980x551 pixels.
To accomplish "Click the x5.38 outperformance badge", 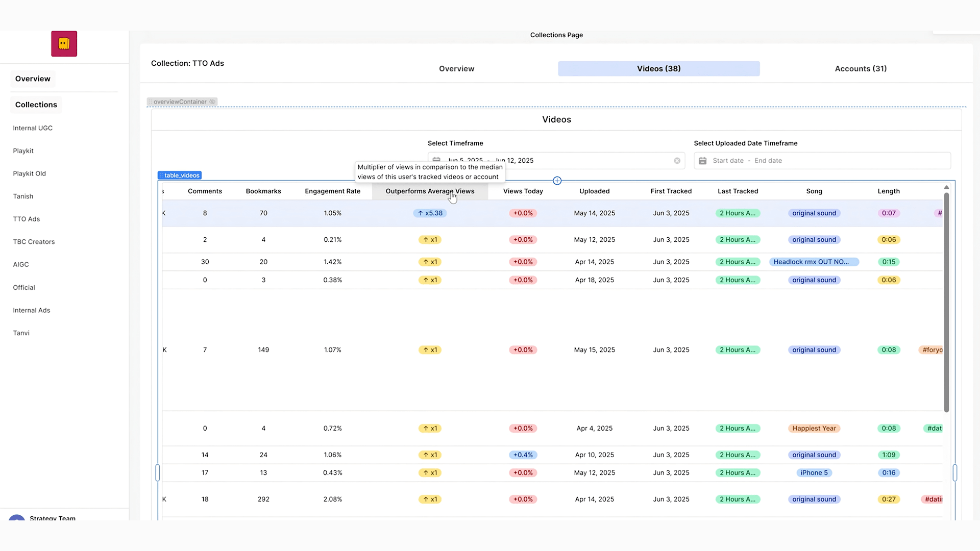I will 430,213.
